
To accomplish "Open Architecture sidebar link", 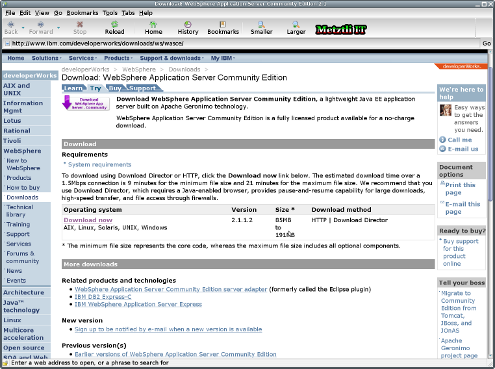I will (24, 292).
